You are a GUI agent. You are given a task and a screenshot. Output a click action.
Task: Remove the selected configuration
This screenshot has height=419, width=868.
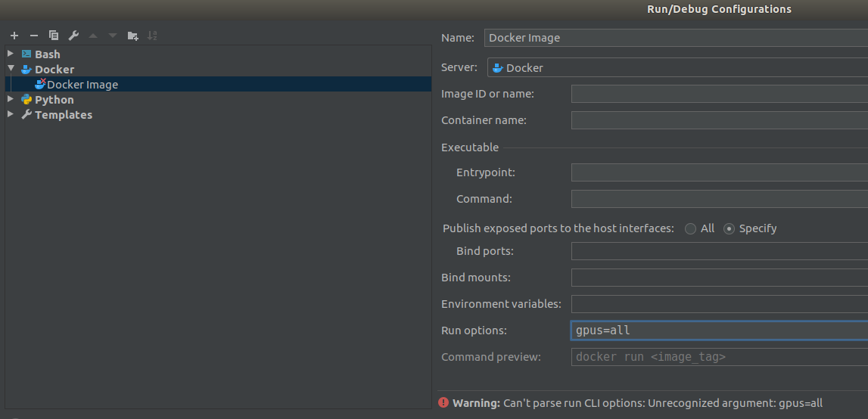[33, 36]
